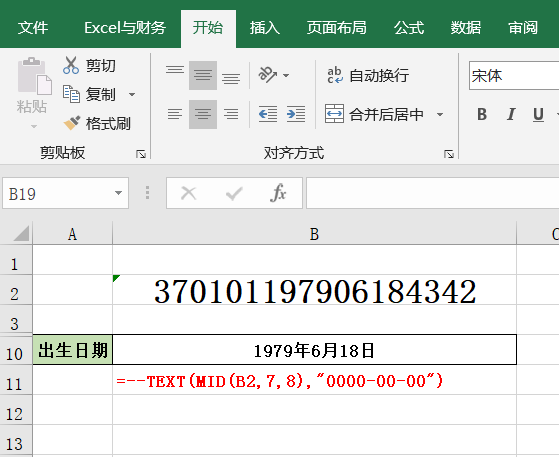
Task: Toggle Italic formatting
Action: click(x=511, y=114)
